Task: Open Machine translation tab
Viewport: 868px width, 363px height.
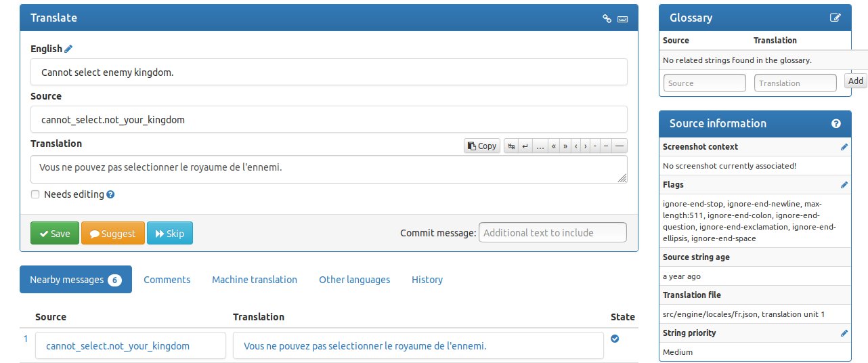Action: 255,280
